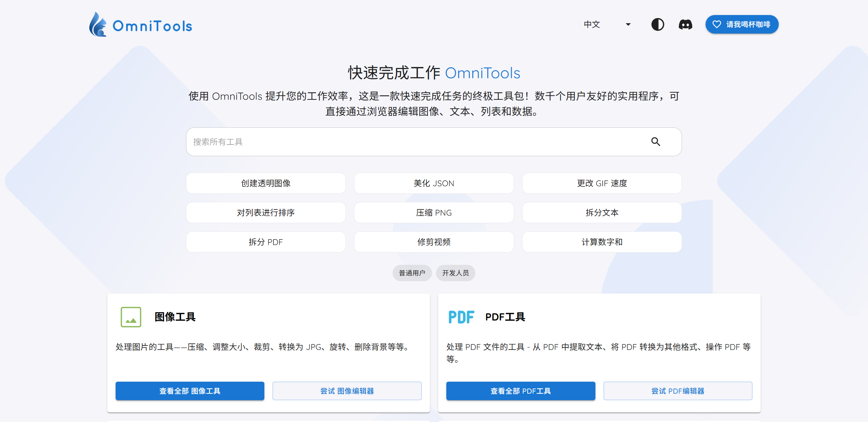Click the green image tools icon
Viewport: 868px width, 422px height.
click(x=131, y=317)
